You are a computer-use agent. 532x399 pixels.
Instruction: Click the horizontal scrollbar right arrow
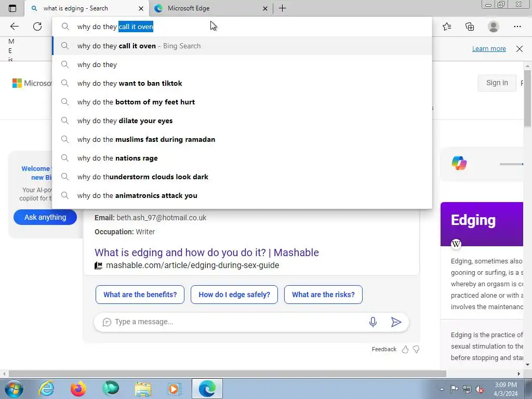click(519, 374)
